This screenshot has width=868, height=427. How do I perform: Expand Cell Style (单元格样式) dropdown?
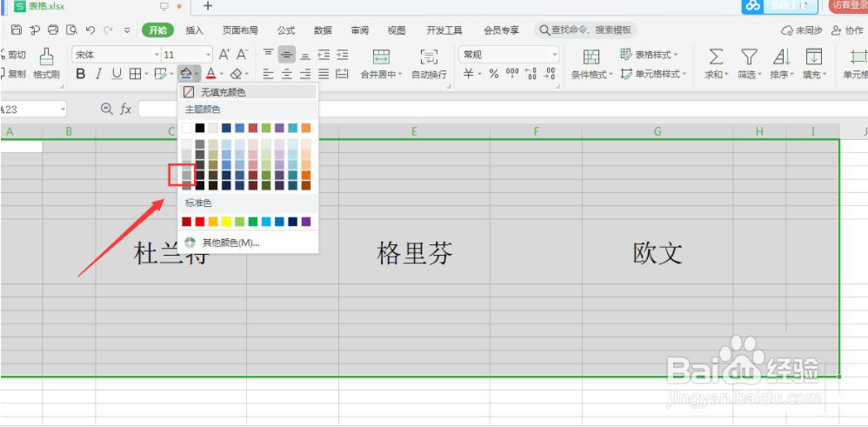[684, 74]
